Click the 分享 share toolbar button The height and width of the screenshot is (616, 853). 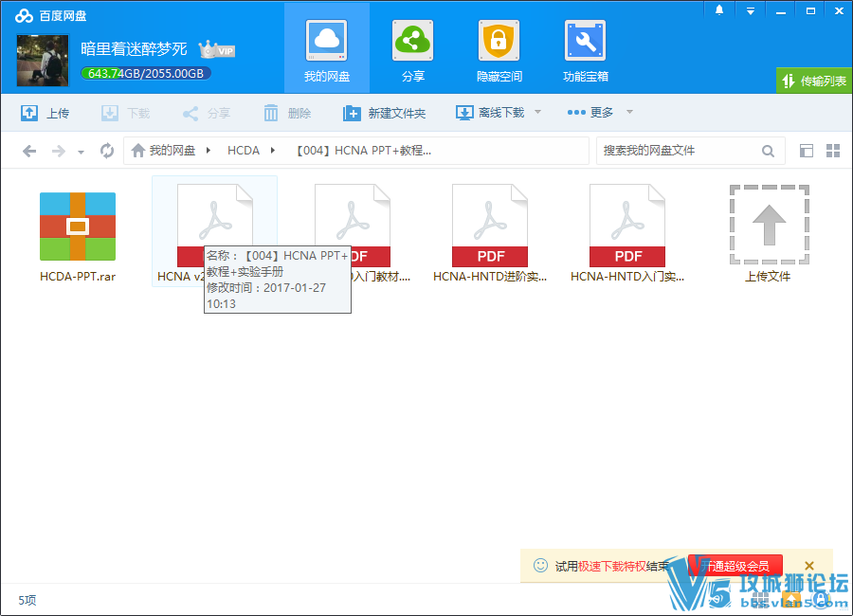207,113
